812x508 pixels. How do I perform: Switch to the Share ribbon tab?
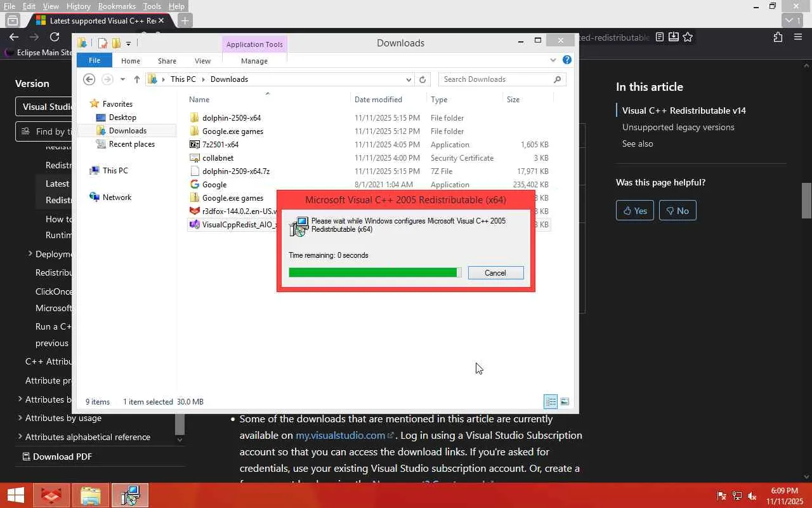coord(167,61)
